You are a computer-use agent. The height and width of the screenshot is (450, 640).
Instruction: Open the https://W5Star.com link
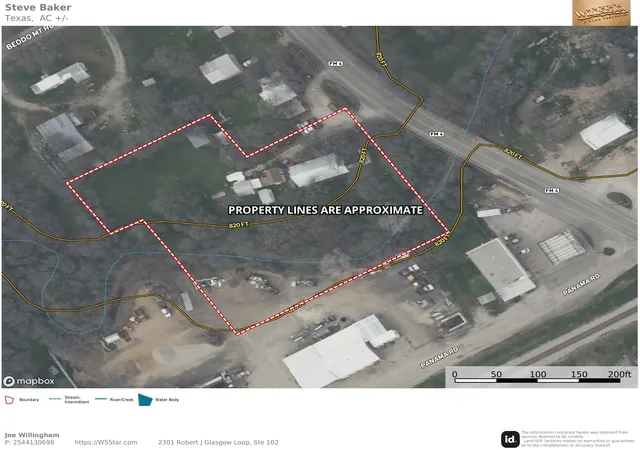tap(106, 442)
